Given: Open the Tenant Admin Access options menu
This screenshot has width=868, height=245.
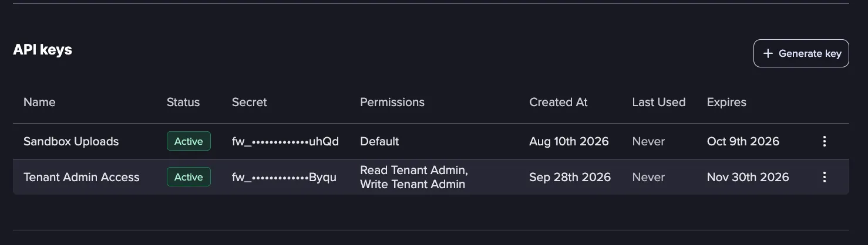Looking at the screenshot, I should tap(825, 177).
